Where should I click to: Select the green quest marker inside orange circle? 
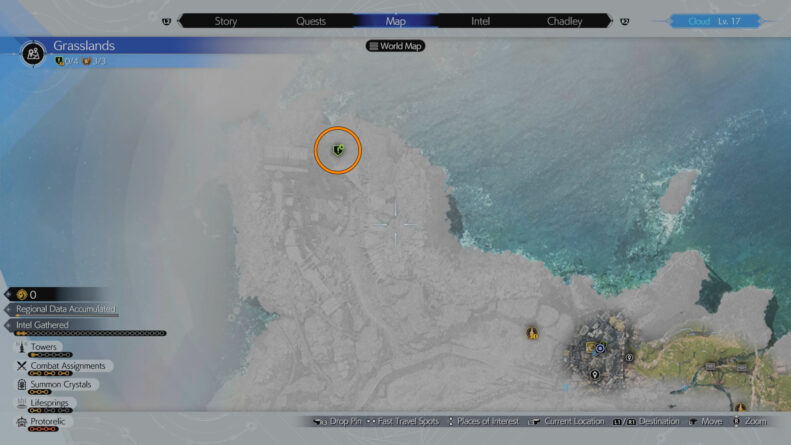pos(338,150)
